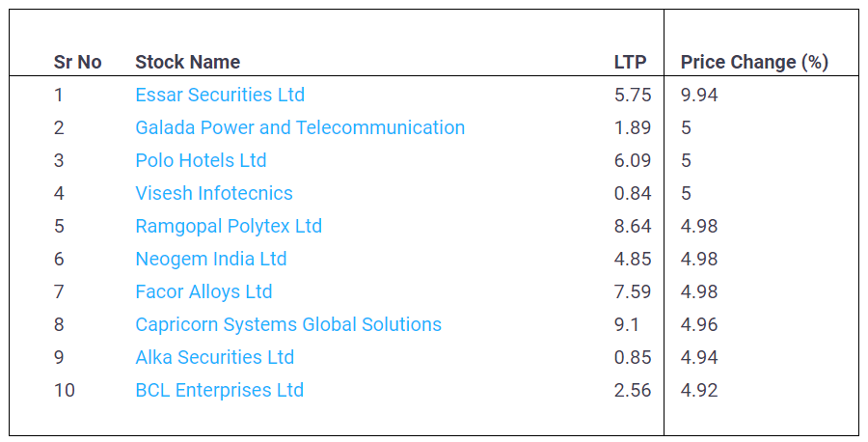868x442 pixels.
Task: Open Polo Hotels Ltd stock page
Action: point(201,160)
